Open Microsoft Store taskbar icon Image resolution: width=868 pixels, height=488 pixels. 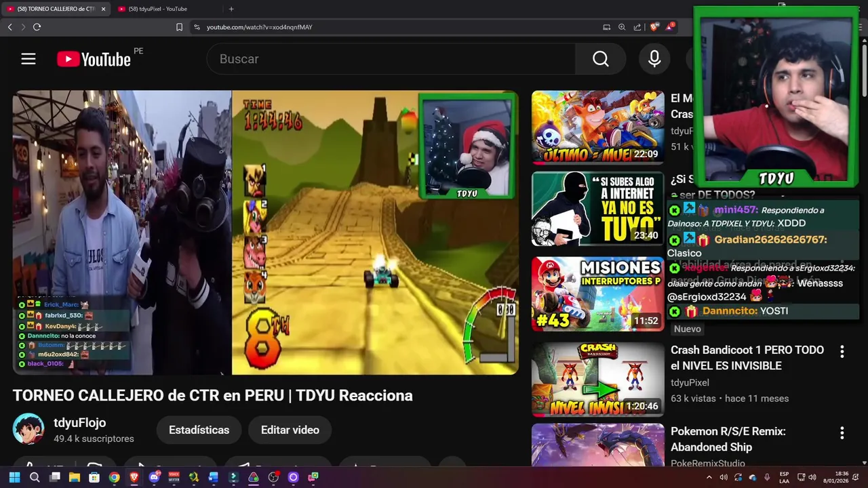tap(94, 477)
